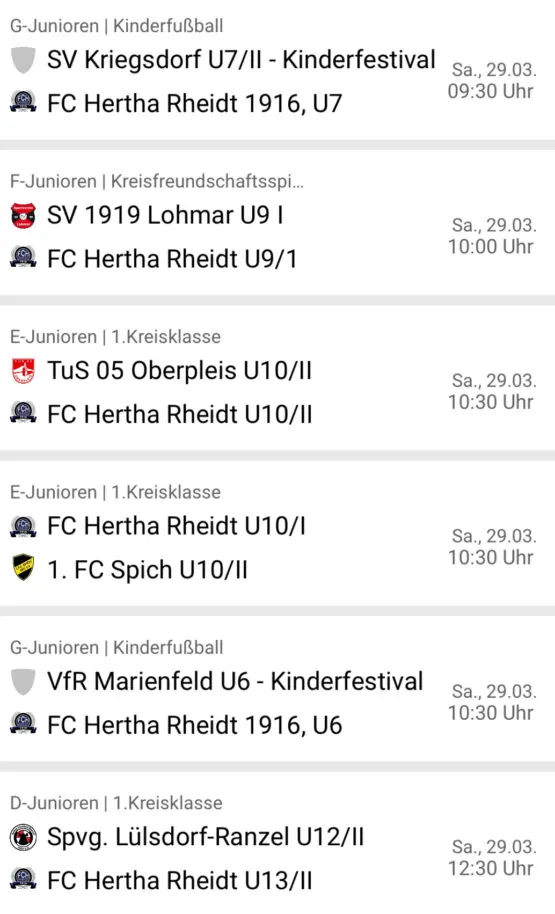Open TuS 05 Oberpleis U10/II team
This screenshot has height=914, width=555.
(180, 371)
